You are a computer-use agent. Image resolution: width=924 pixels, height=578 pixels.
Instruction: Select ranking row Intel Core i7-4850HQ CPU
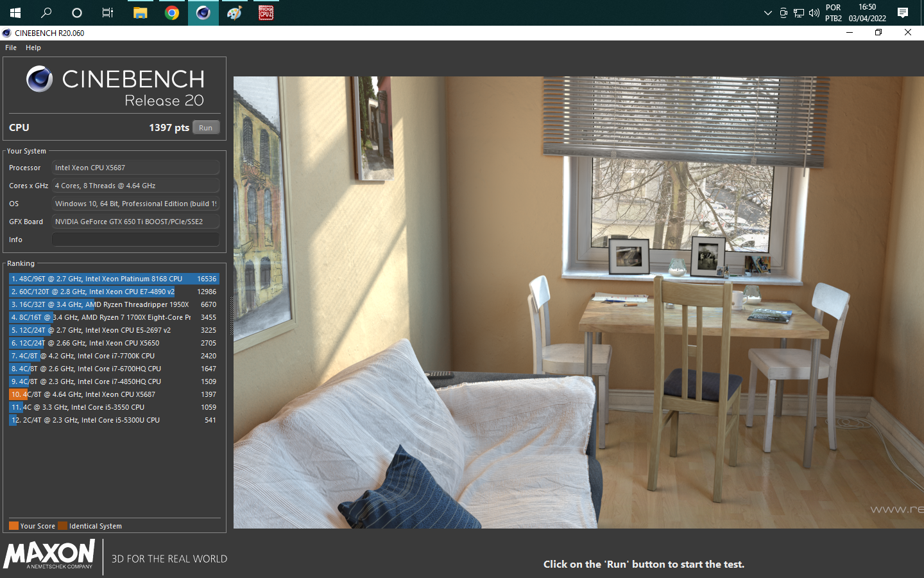click(114, 381)
